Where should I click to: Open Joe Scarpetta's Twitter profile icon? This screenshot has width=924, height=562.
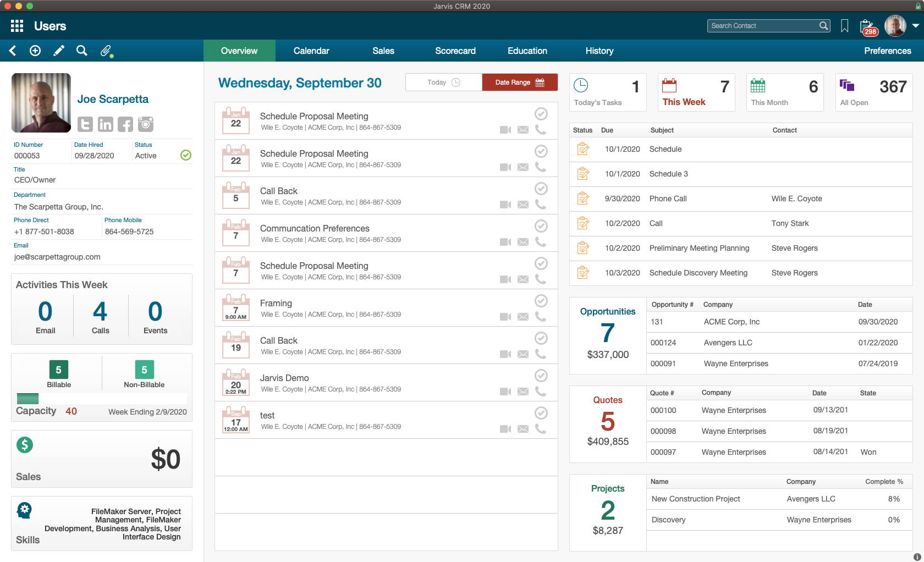pos(85,124)
